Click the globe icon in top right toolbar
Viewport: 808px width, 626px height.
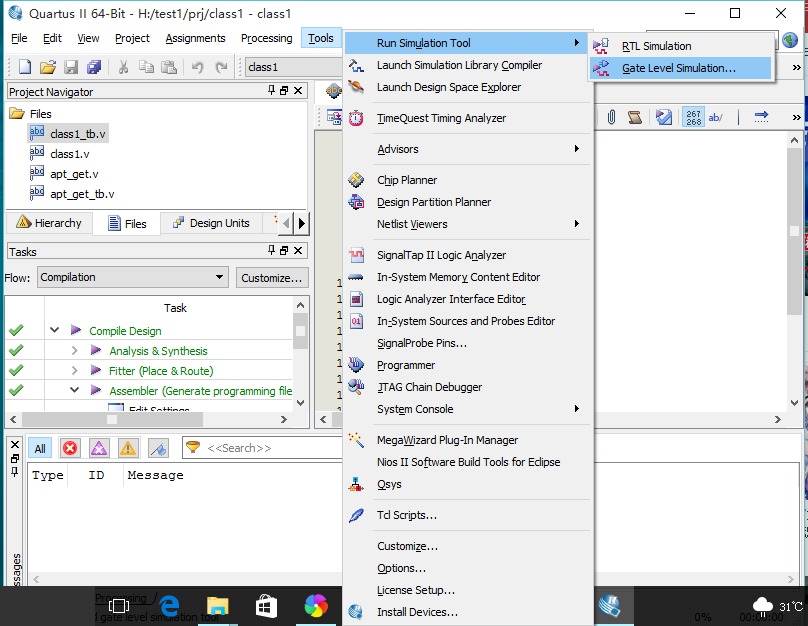pyautogui.click(x=790, y=40)
